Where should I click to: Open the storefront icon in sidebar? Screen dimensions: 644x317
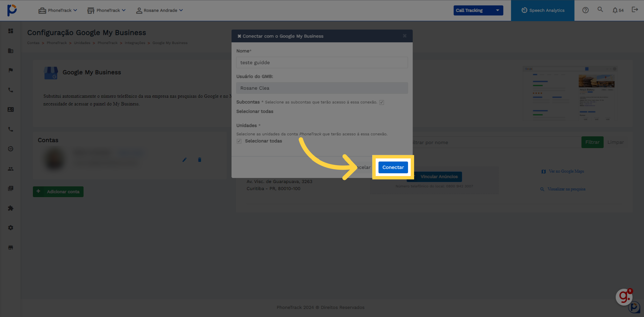pos(11,247)
